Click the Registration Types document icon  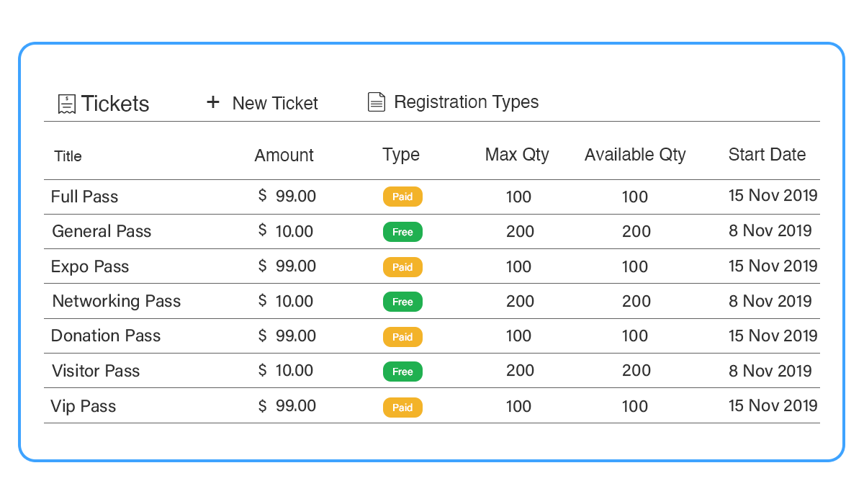click(x=377, y=102)
